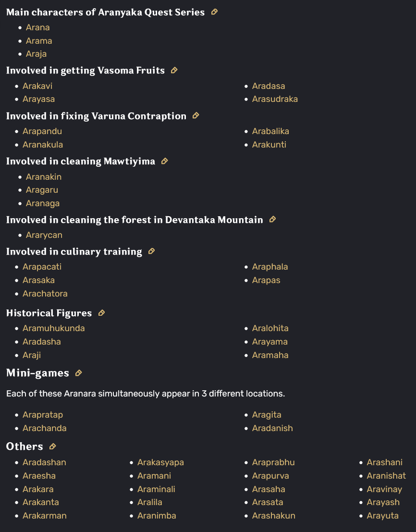This screenshot has width=416, height=532.
Task: Click the Arayuta link
Action: [x=382, y=516]
